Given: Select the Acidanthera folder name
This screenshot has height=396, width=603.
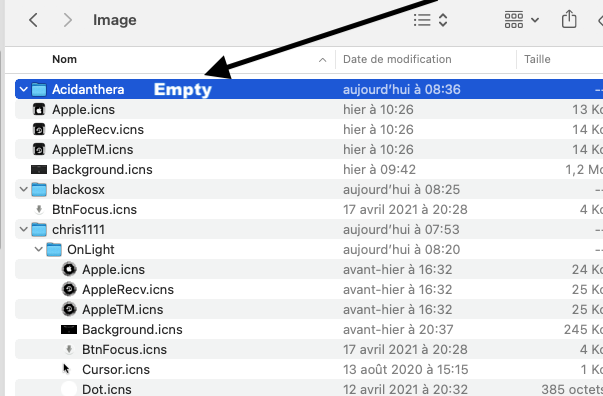Looking at the screenshot, I should click(x=88, y=89).
